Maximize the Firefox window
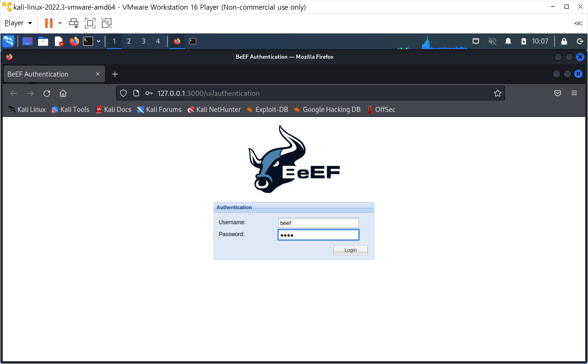The image size is (588, 364). (x=569, y=57)
